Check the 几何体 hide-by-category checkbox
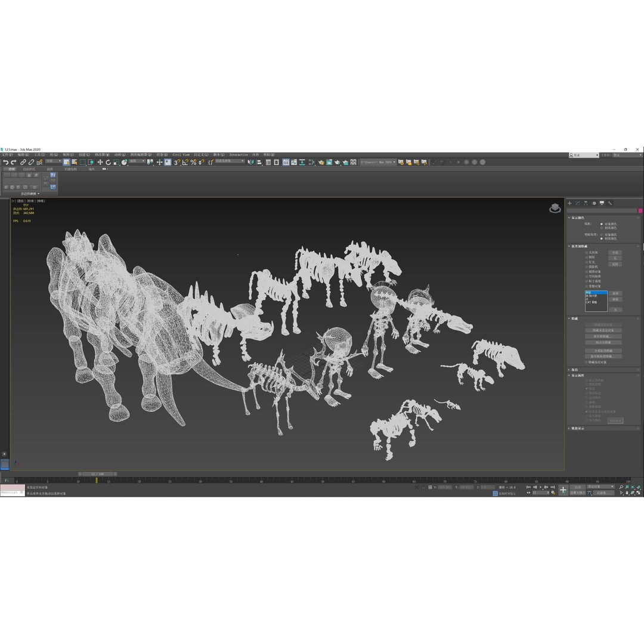The width and height of the screenshot is (644, 644). [x=587, y=253]
